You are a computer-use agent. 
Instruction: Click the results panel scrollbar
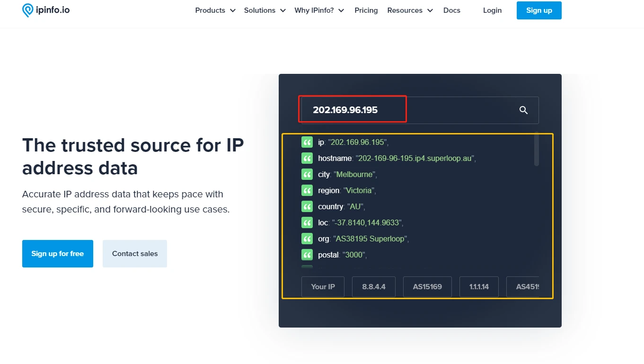coord(536,149)
